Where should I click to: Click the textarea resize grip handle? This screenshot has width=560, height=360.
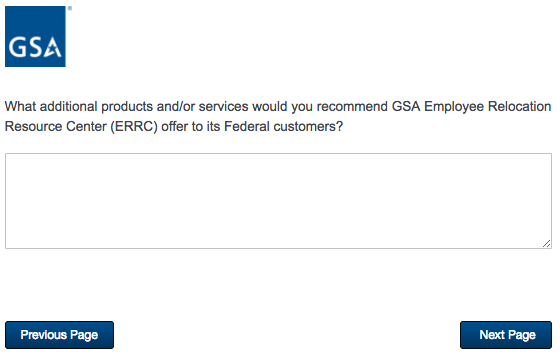coord(546,244)
